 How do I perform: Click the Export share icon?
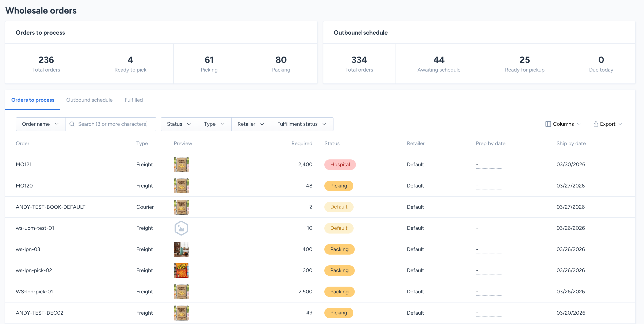coord(596,124)
